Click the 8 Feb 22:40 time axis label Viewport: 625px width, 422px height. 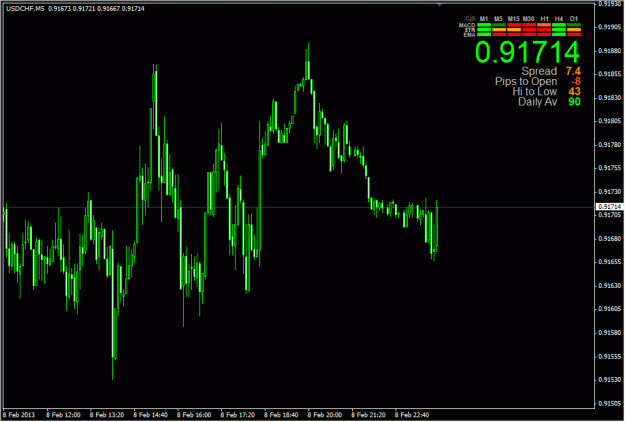click(412, 415)
